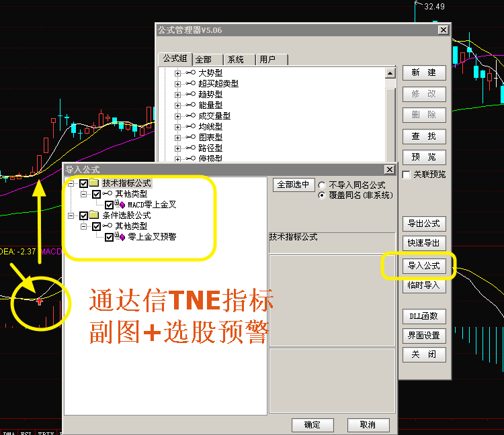
Task: Expand the 趋势型 tree node
Action: (177, 95)
